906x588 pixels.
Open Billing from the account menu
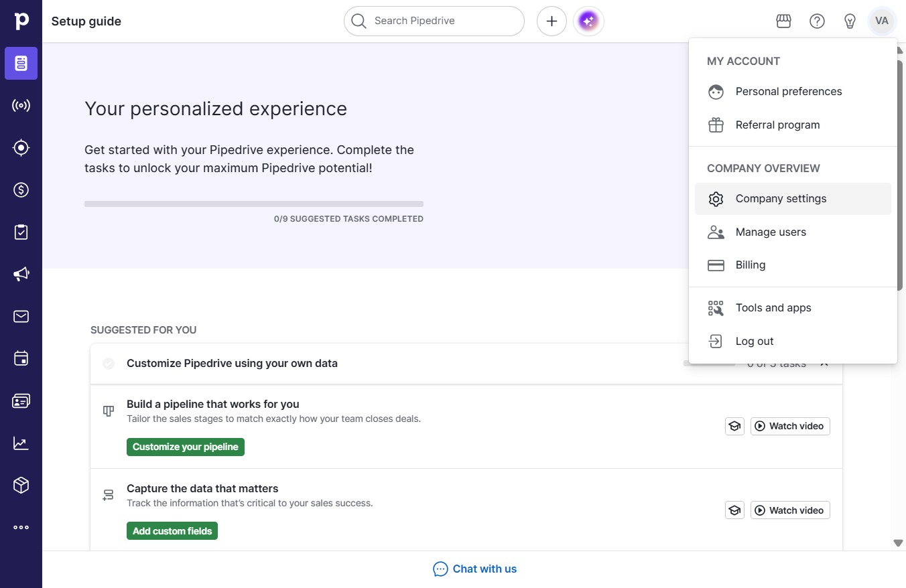click(793, 265)
